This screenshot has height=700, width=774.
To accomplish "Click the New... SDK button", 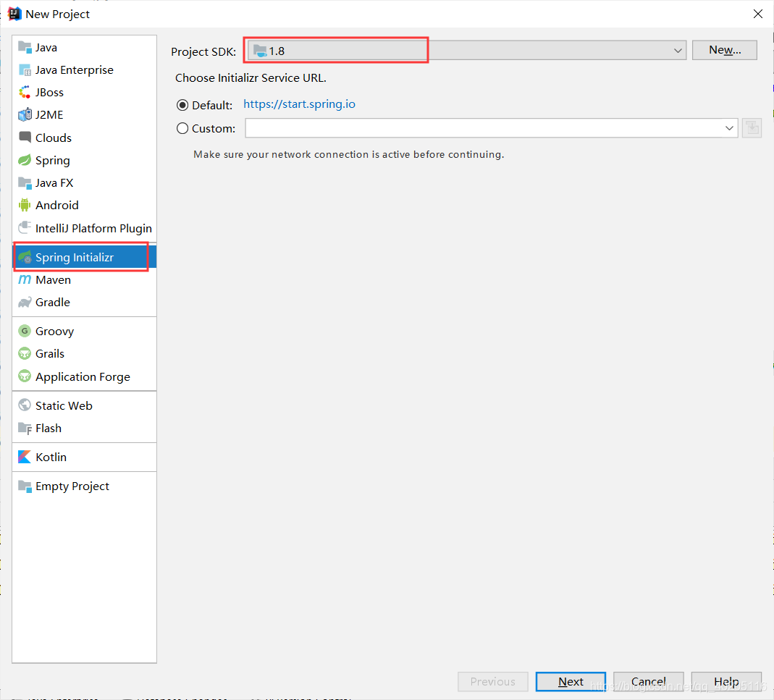I will tap(725, 50).
